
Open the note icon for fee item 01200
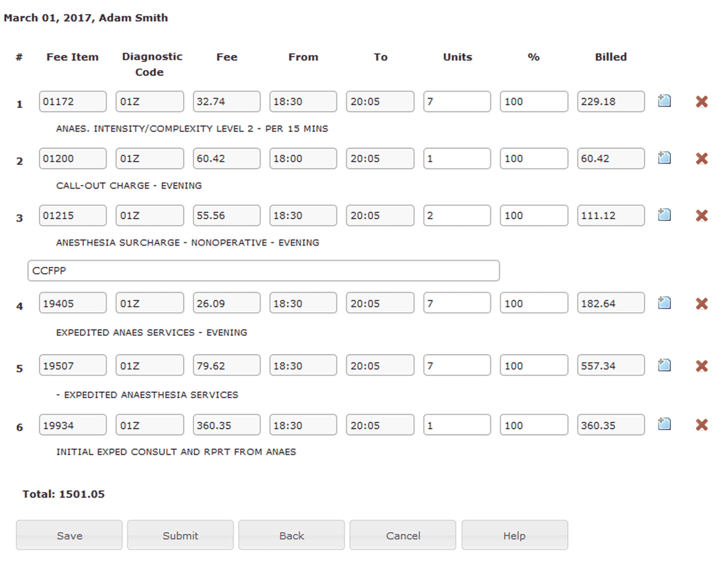pyautogui.click(x=664, y=158)
